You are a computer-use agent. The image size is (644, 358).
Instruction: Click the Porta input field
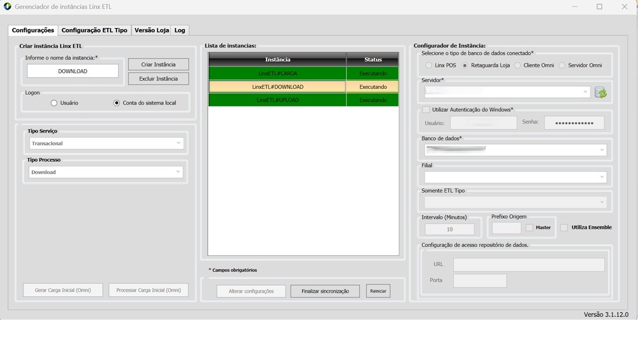pos(480,281)
